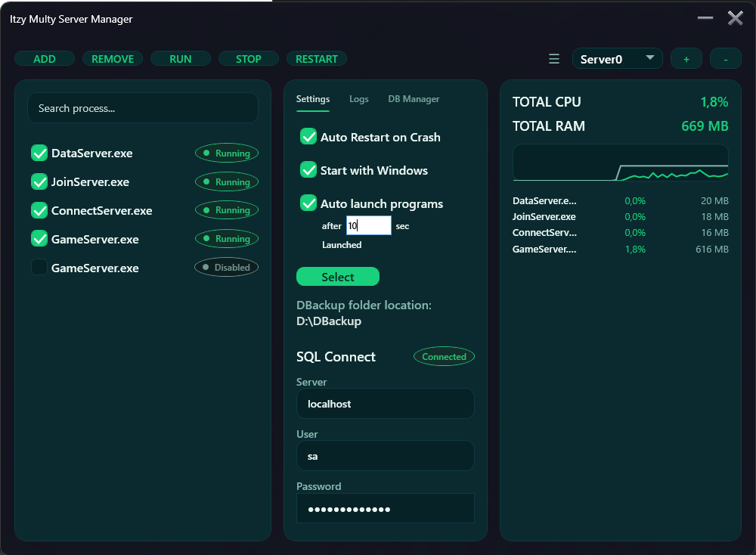Click the launch delay seconds input
Viewport: 756px width, 555px height.
click(368, 225)
